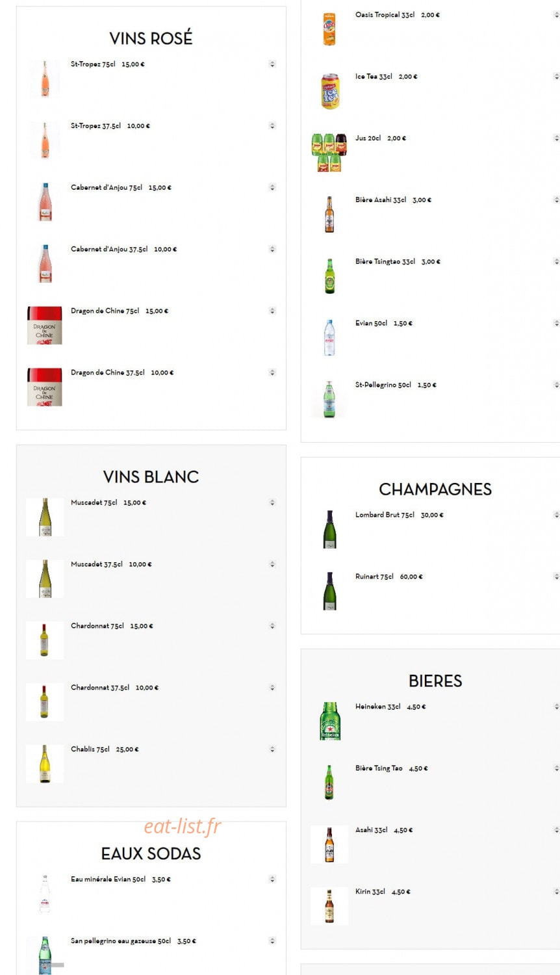Select the Ruinart 75cl champagne item

389,577
